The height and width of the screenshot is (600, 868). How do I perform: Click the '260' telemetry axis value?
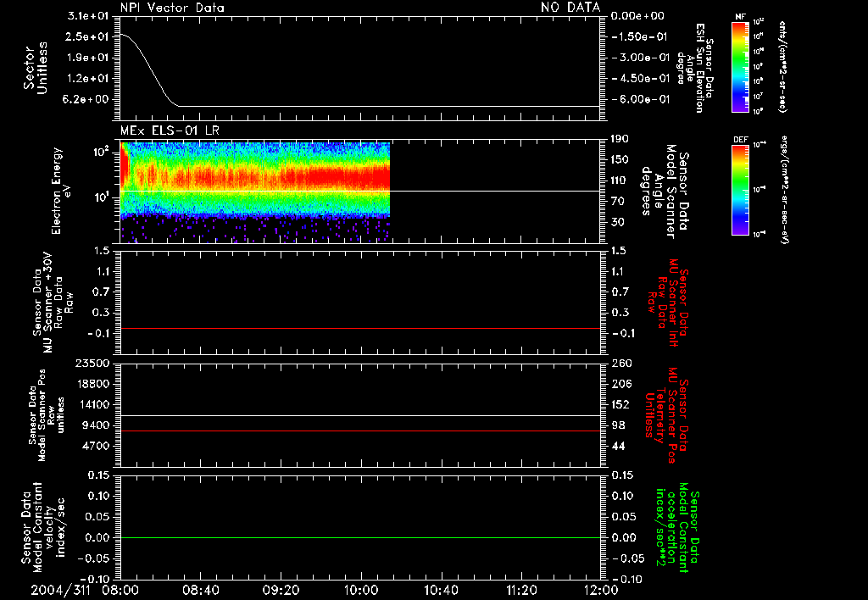pos(620,364)
